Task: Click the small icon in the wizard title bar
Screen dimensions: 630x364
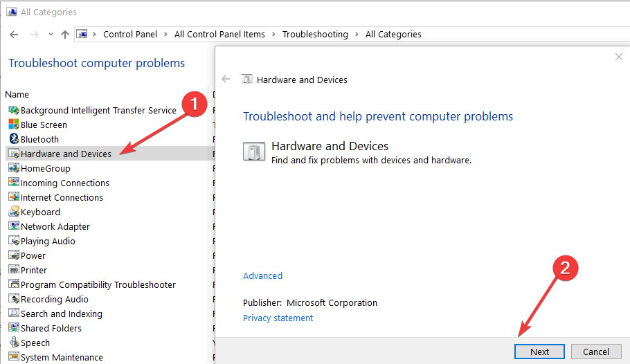Action: tap(246, 79)
